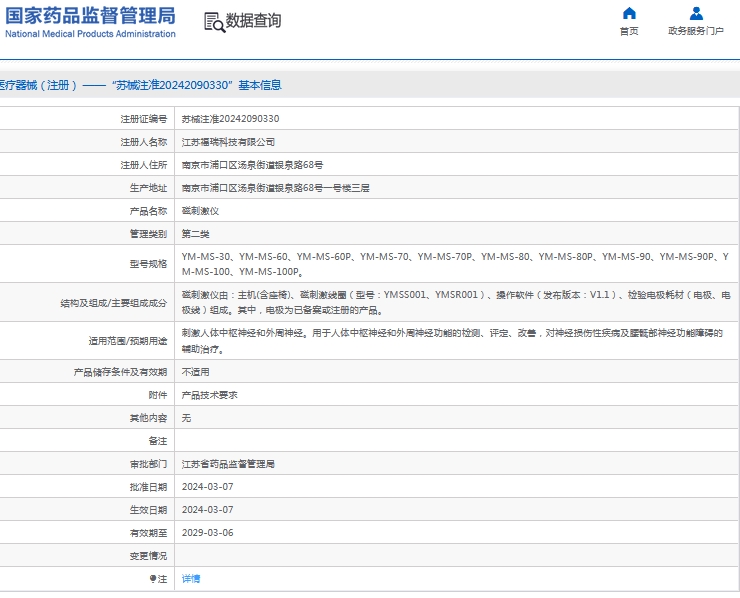Viewport: 740px width, 598px height.
Task: Click the 管理类别 row label
Action: click(149, 234)
